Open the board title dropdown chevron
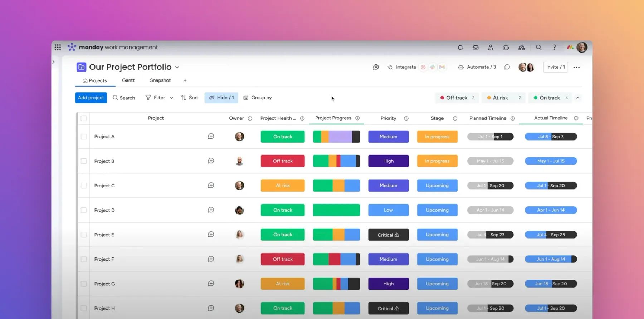This screenshot has height=319, width=644. tap(177, 67)
